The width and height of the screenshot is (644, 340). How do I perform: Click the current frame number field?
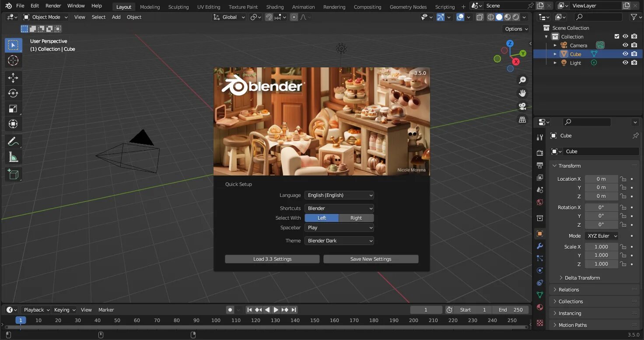(426, 310)
